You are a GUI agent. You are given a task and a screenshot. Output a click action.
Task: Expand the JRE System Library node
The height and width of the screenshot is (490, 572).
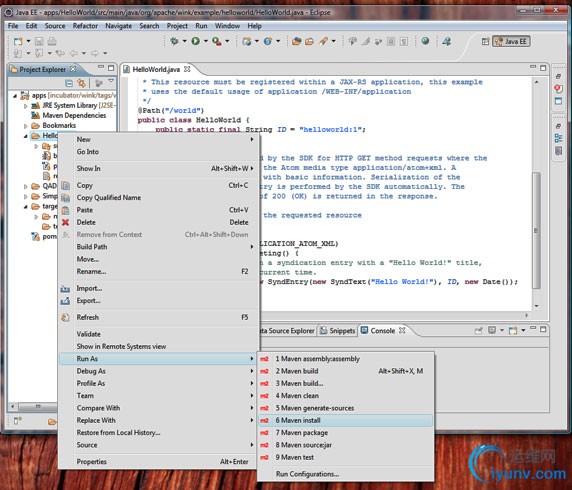point(25,106)
